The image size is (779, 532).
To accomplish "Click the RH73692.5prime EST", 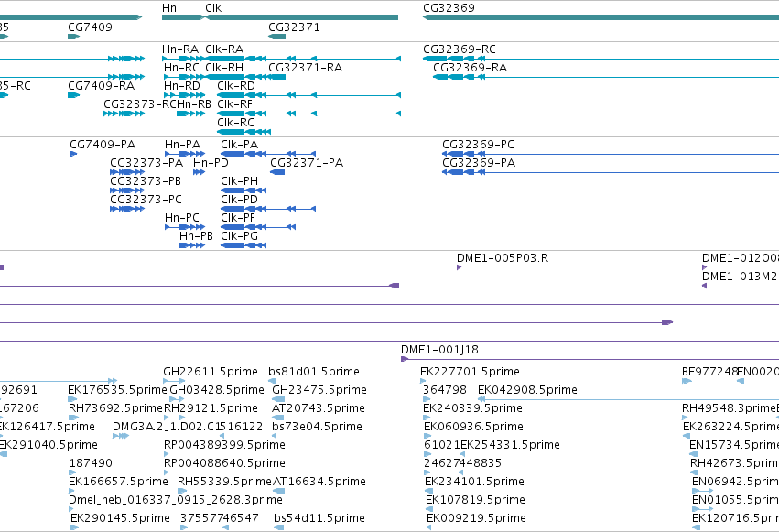I will (x=115, y=408).
